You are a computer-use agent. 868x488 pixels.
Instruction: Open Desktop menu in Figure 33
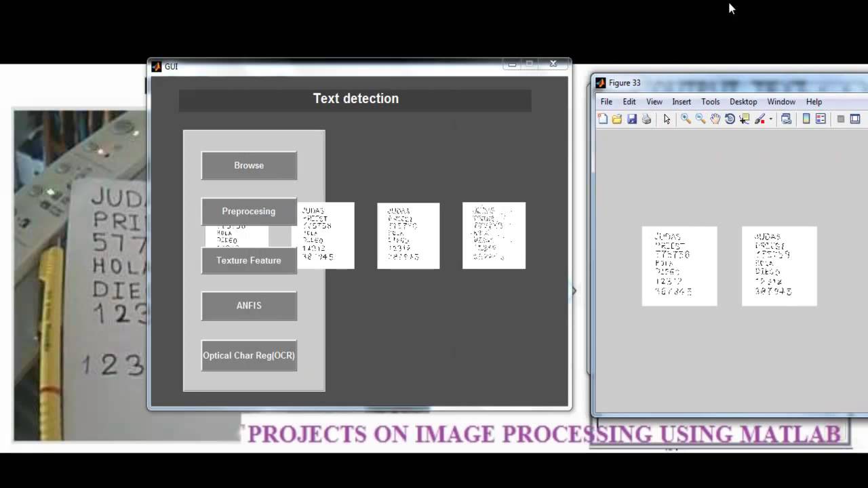(x=743, y=102)
